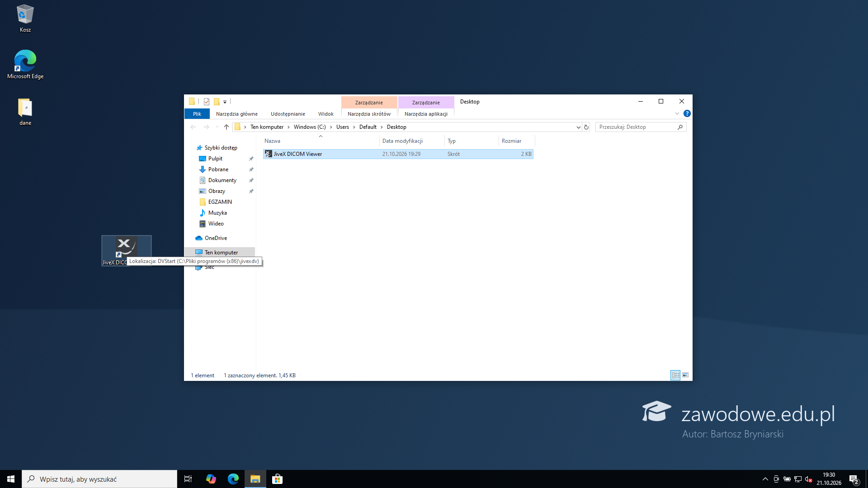868x488 pixels.
Task: Launch Microsoft Store from taskbar
Action: pos(277,479)
